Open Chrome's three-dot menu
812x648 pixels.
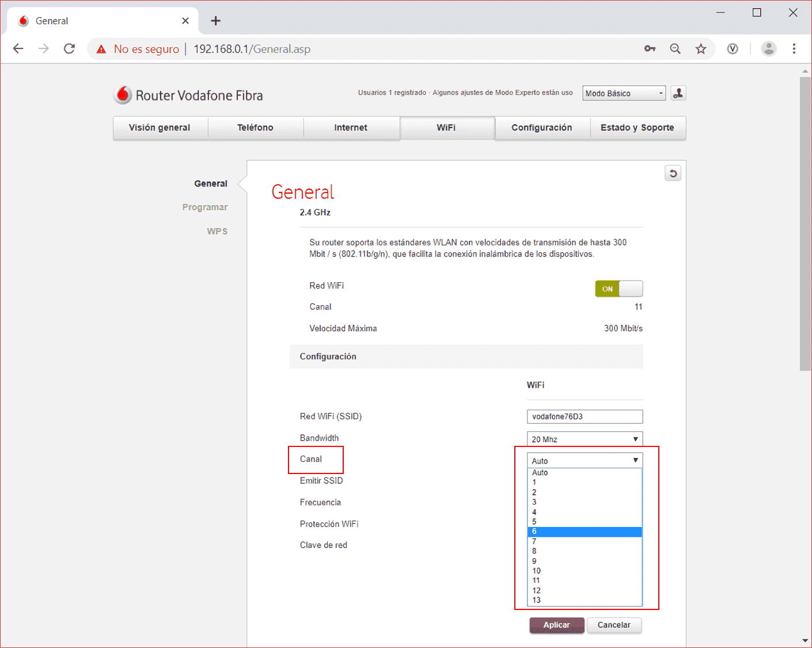coord(794,49)
